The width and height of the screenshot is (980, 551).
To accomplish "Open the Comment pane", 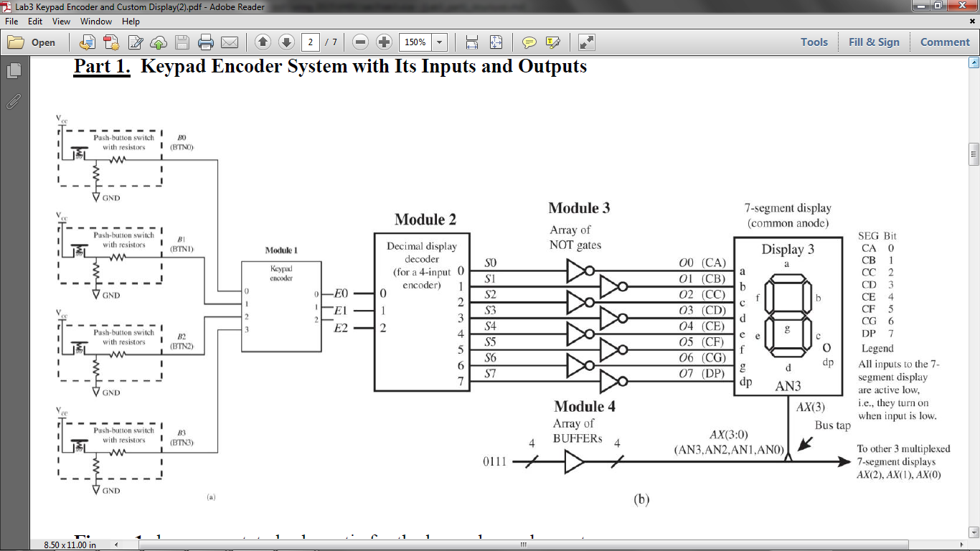I will coord(945,42).
